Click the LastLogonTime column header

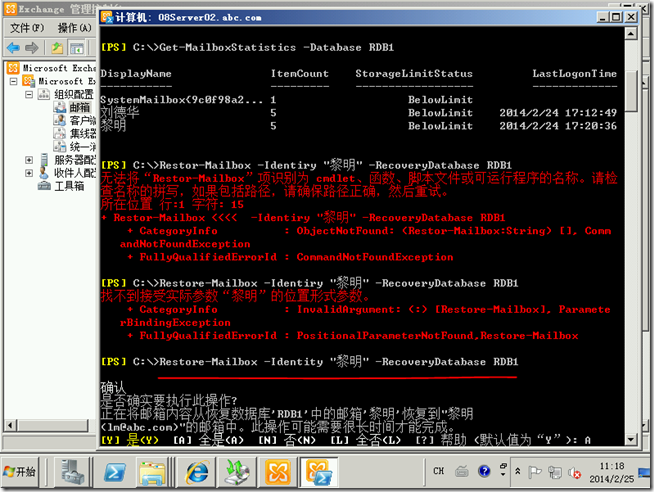(x=574, y=73)
